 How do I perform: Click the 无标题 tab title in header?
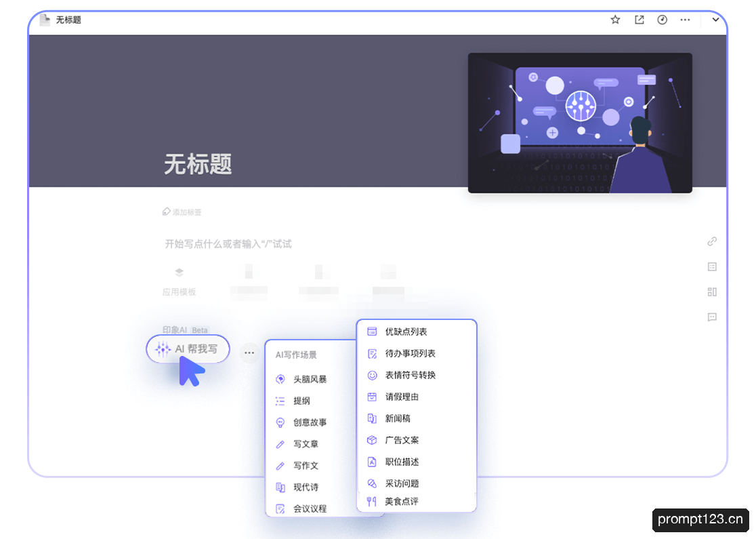click(68, 20)
